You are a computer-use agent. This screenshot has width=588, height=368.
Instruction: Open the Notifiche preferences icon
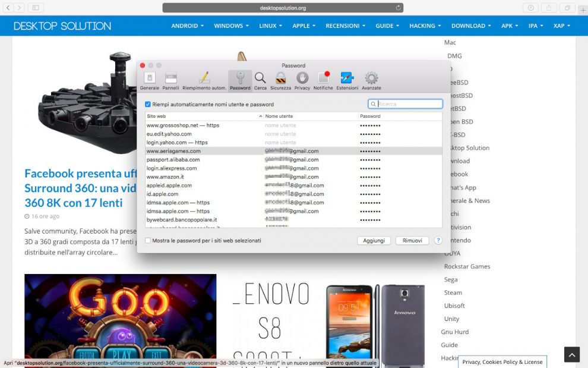[x=323, y=81]
